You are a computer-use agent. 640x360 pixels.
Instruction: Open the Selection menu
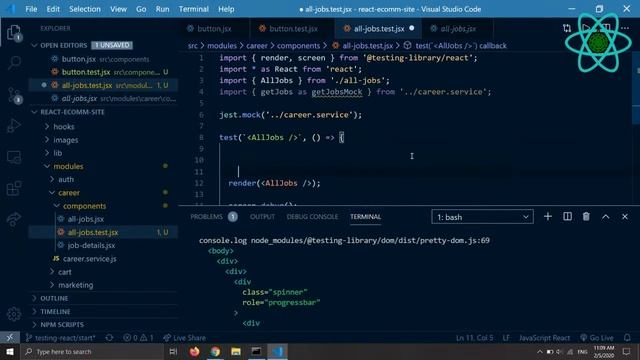pos(84,9)
